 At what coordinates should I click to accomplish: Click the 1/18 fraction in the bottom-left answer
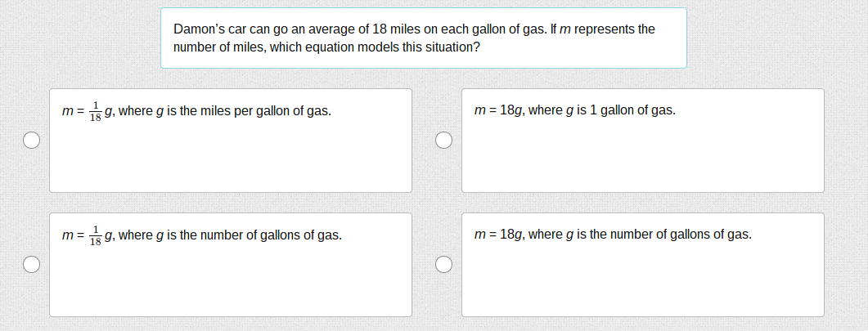click(95, 235)
